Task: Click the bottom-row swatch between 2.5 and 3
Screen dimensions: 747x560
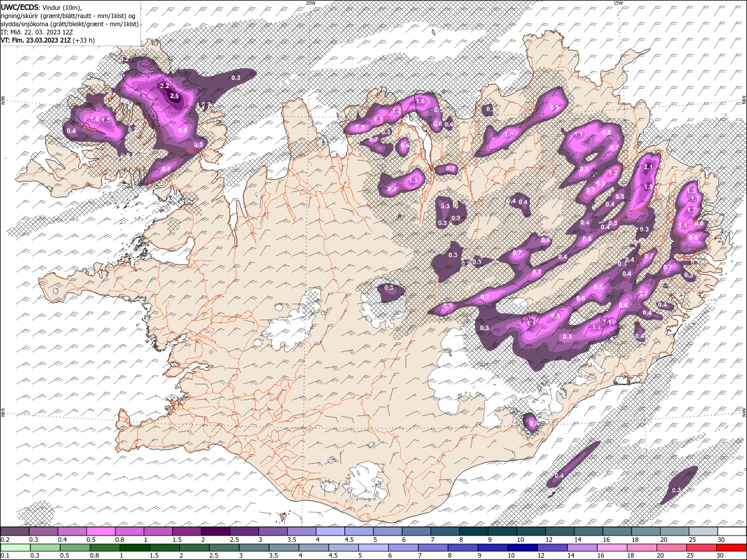Action: (x=224, y=547)
